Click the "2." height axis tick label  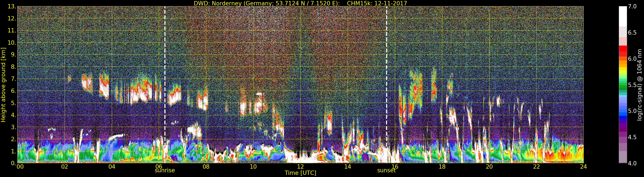point(14,139)
